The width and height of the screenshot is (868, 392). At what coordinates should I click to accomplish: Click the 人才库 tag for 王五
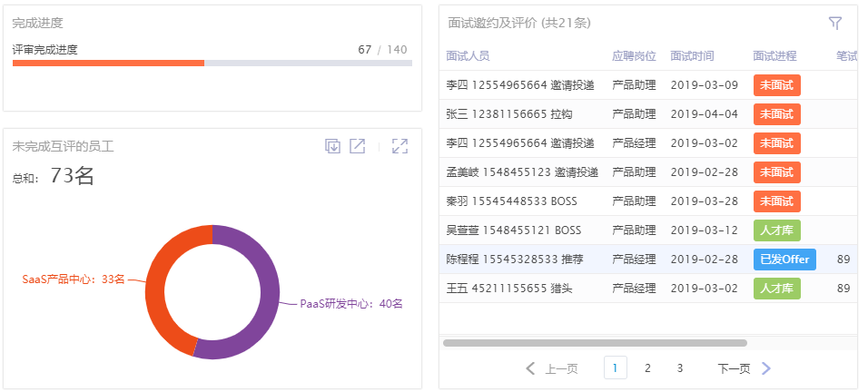pyautogui.click(x=776, y=288)
